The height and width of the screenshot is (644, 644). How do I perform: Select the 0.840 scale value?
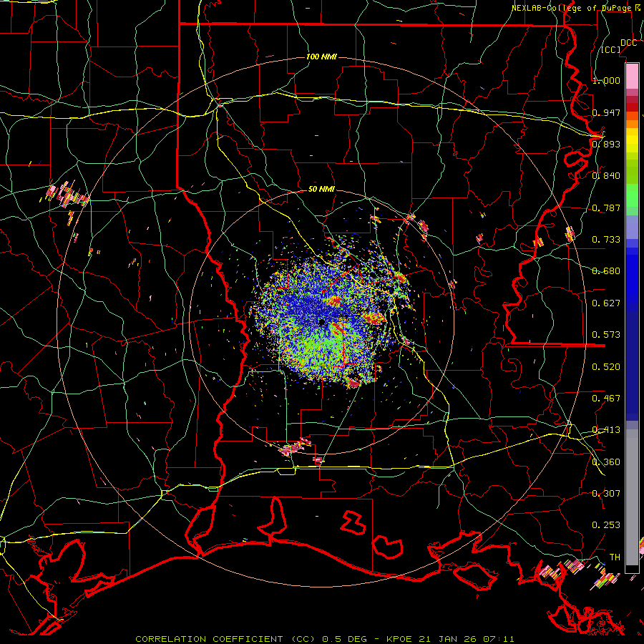(x=606, y=176)
